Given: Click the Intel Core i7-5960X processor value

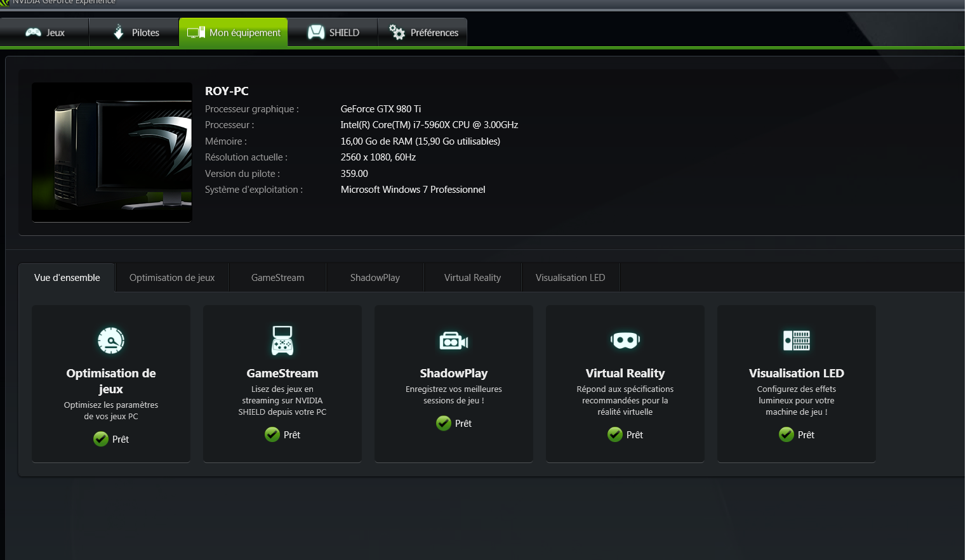Looking at the screenshot, I should [429, 125].
